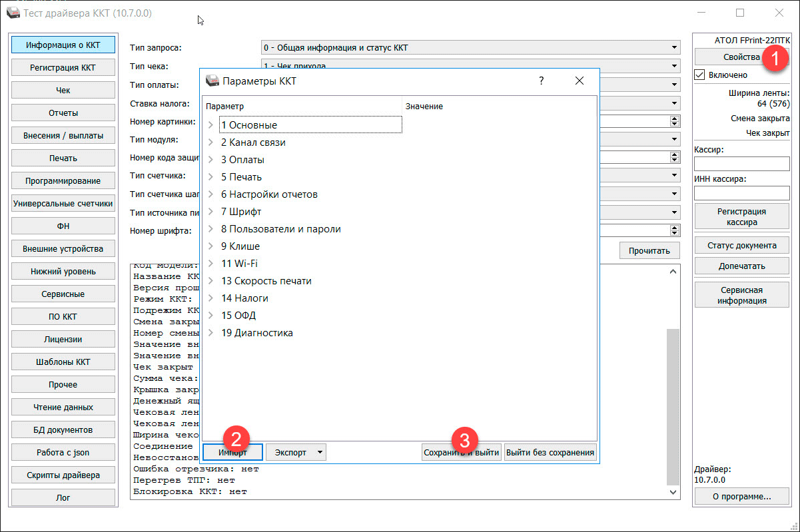Expand the 1 Основные tree node

coord(211,125)
